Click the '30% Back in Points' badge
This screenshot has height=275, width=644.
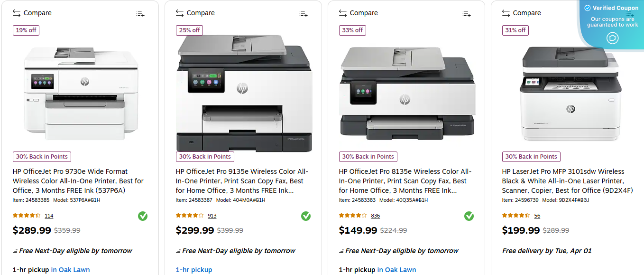[x=42, y=156]
